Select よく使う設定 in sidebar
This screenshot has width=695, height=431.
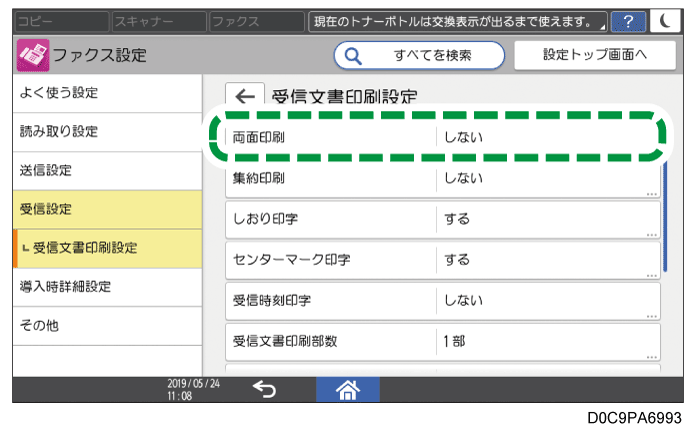tap(107, 93)
